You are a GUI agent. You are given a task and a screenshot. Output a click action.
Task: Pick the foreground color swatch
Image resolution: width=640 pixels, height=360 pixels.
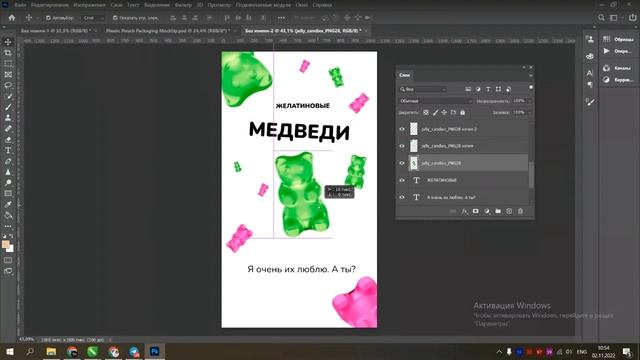(x=5, y=244)
